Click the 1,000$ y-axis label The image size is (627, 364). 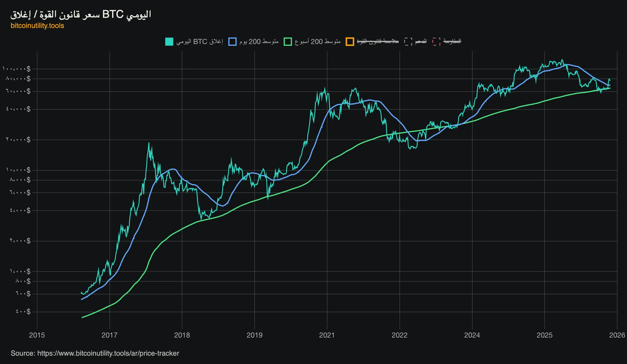click(20, 271)
